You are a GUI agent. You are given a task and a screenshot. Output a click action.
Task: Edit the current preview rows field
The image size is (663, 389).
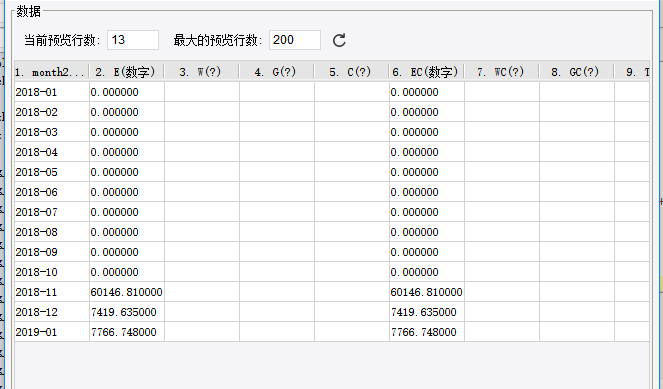[x=133, y=40]
